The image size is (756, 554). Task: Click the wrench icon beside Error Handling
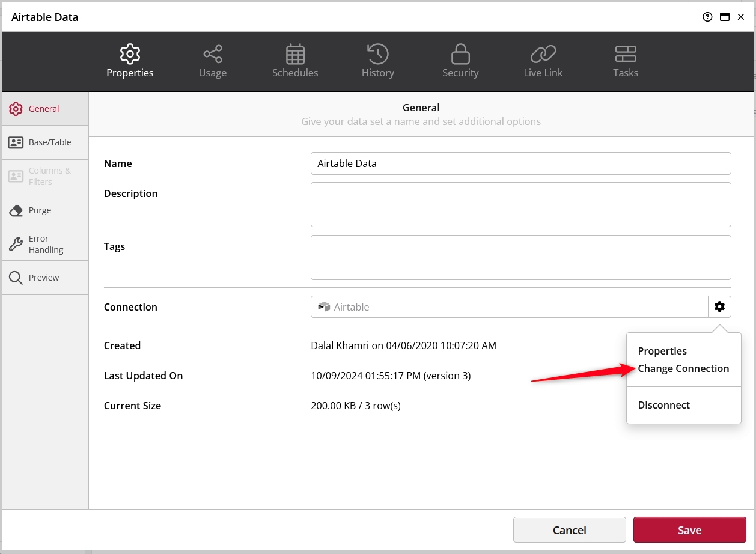pyautogui.click(x=16, y=244)
